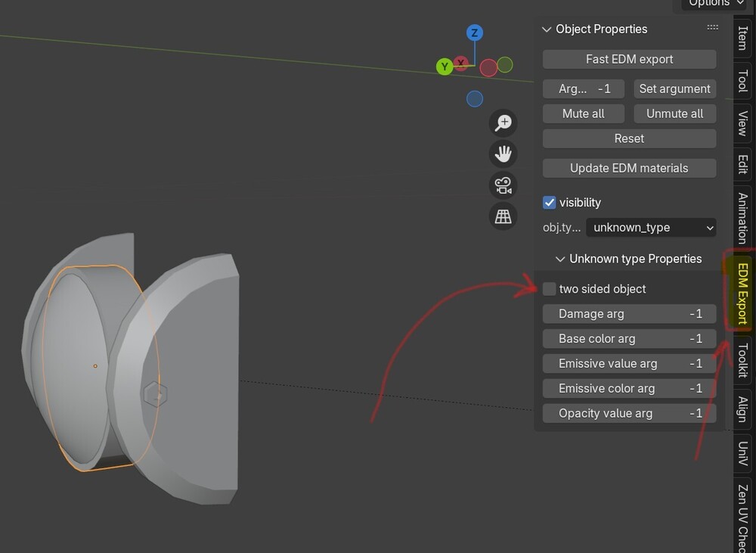The image size is (756, 553).
Task: Click the Reset button
Action: pos(629,139)
